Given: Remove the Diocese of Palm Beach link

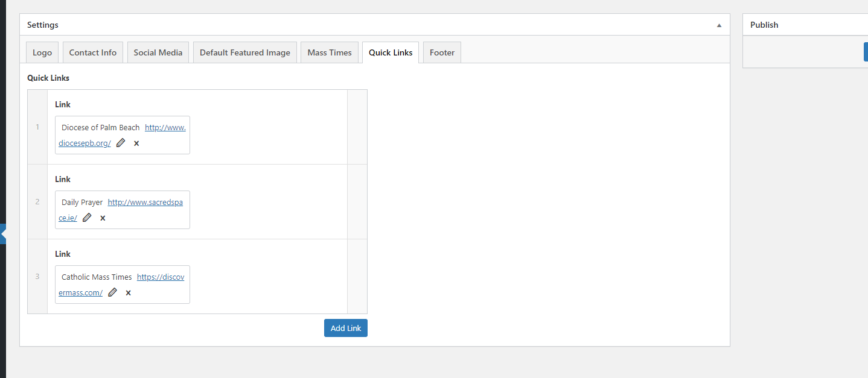Looking at the screenshot, I should [136, 143].
